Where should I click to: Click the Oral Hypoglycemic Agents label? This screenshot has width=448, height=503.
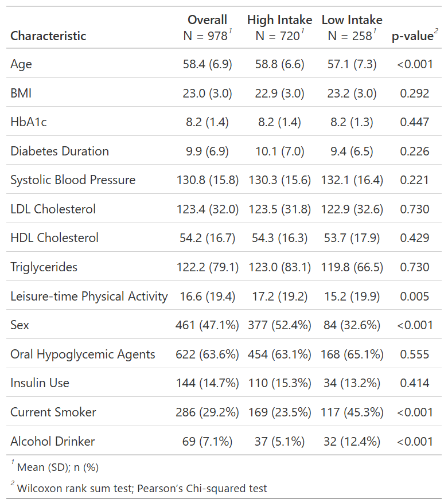click(83, 354)
